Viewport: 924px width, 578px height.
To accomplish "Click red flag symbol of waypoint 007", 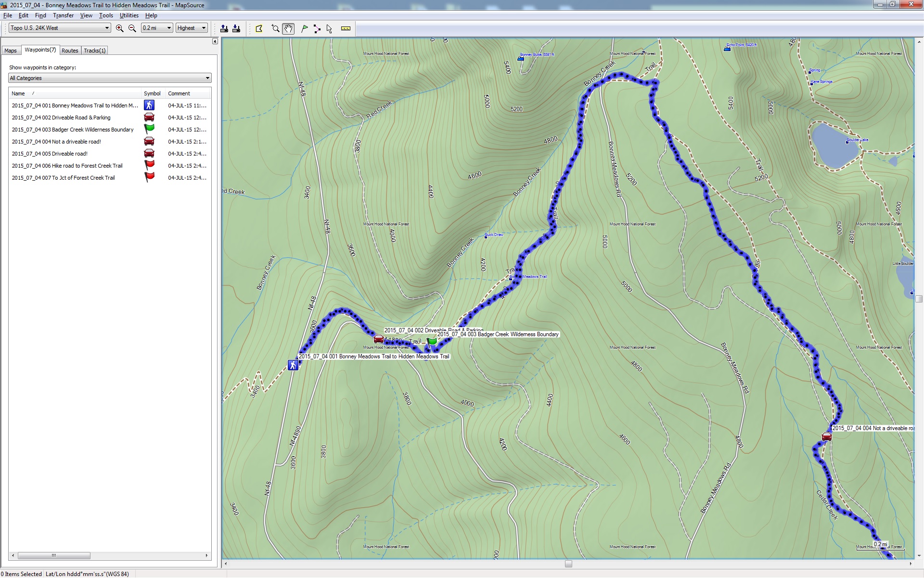I will point(149,177).
